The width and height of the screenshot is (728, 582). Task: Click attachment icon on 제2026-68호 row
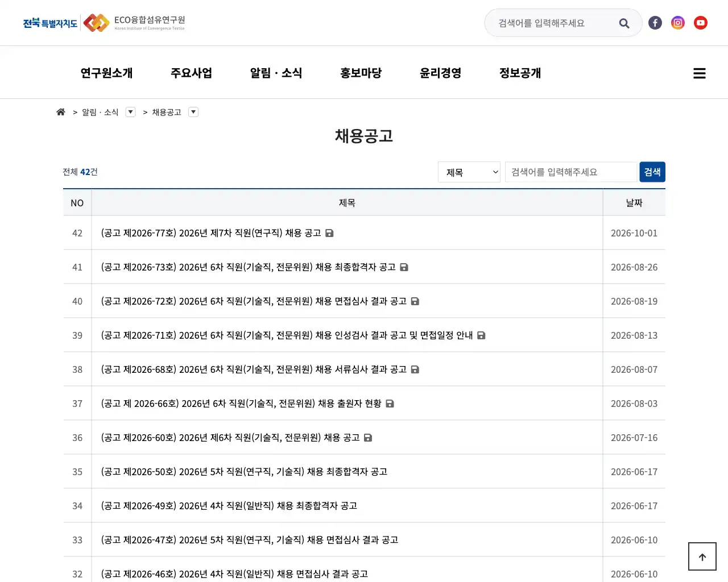pos(415,369)
